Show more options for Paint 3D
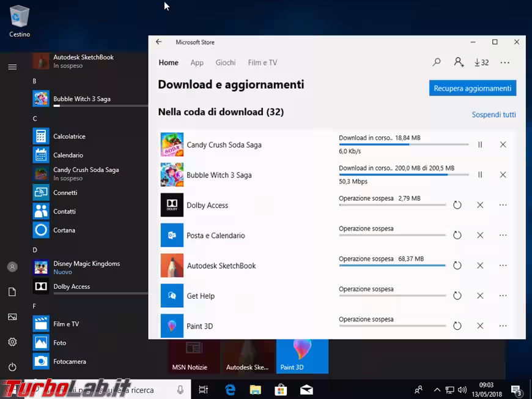 pyautogui.click(x=503, y=326)
